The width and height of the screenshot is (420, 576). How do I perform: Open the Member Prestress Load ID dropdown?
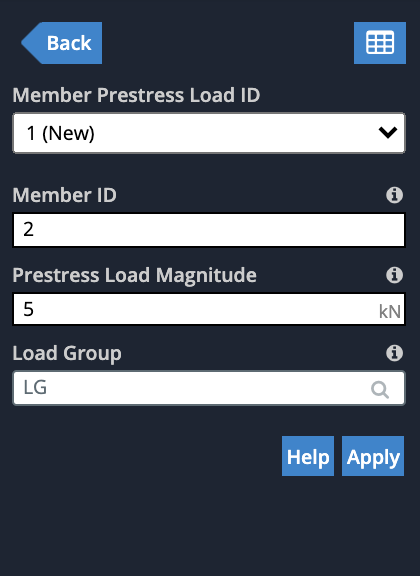tap(209, 133)
